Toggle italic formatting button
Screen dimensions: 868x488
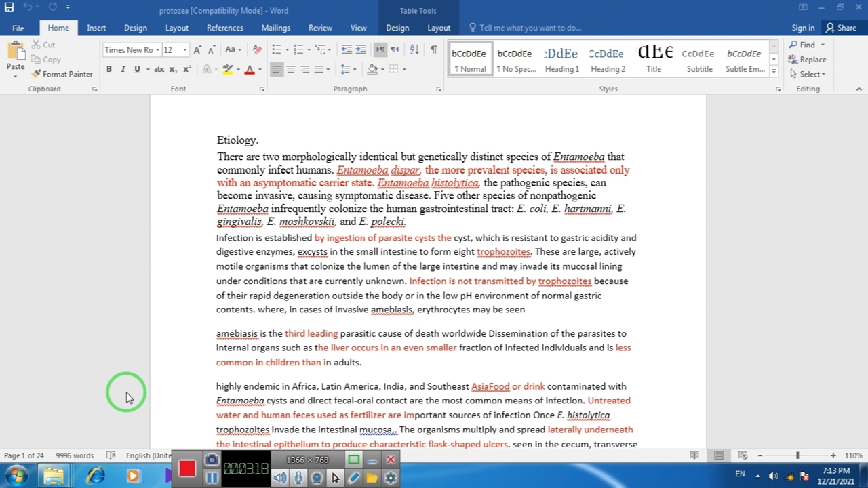coord(123,69)
